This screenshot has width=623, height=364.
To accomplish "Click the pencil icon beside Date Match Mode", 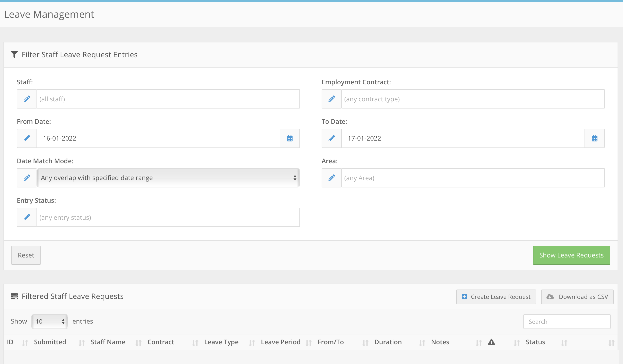I will click(27, 178).
